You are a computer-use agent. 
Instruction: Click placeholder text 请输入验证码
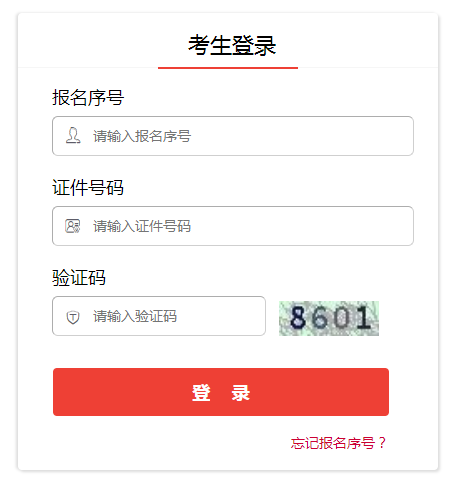[x=135, y=316]
